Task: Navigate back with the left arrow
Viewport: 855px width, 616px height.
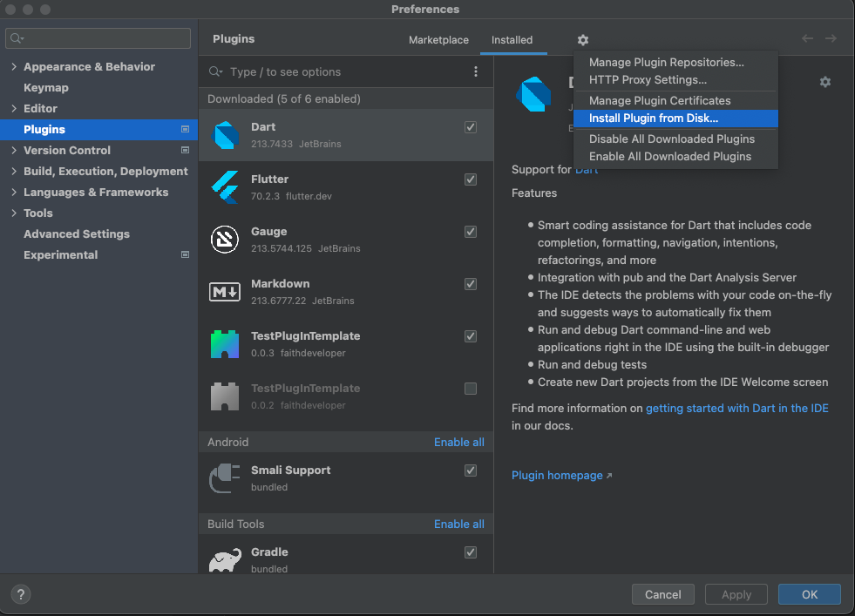Action: coord(807,38)
